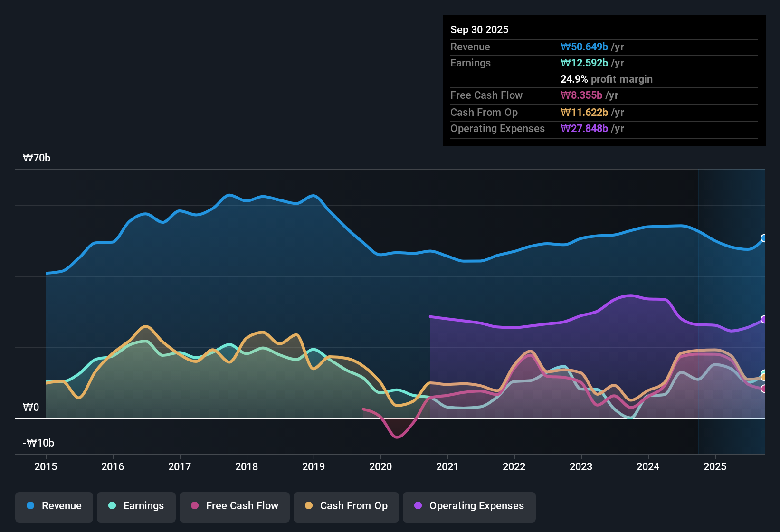The height and width of the screenshot is (532, 780).
Task: Click the purple Operating Expenses legend dot
Action: point(417,506)
